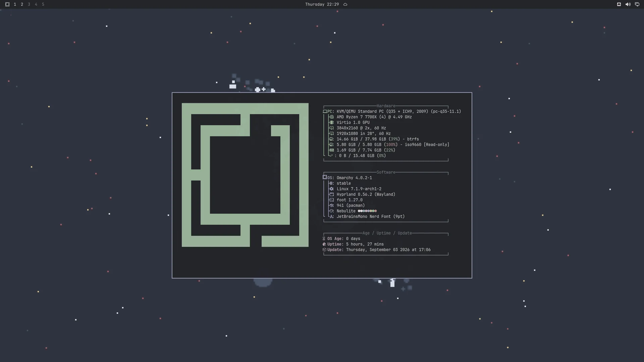
Task: Switch to workspace 5
Action: coord(43,4)
